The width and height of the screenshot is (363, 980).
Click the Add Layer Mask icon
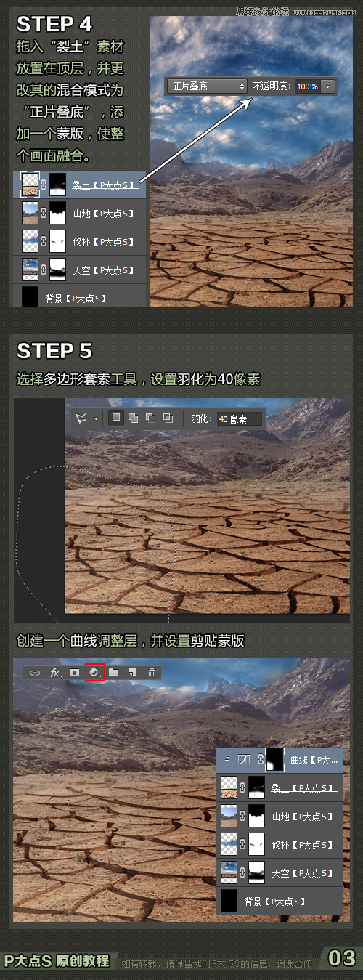coord(74,673)
